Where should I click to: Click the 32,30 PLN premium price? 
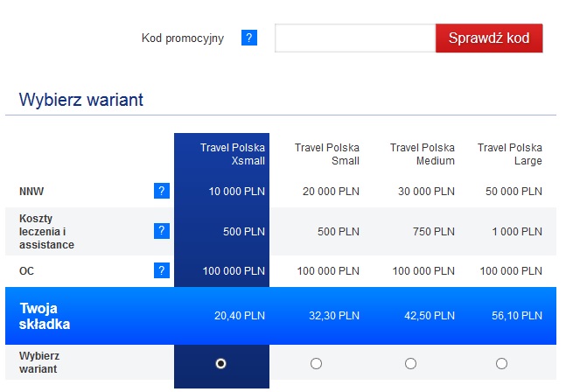(x=333, y=316)
